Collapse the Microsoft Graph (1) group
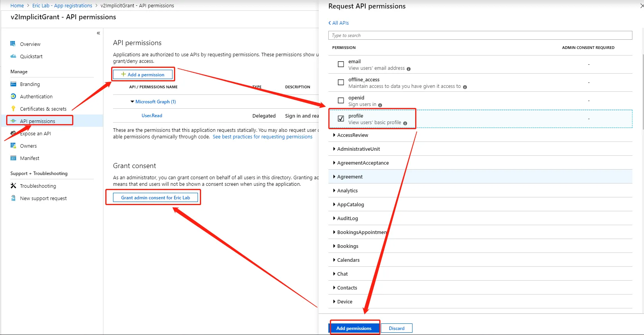Viewport: 644px width, 335px height. 132,102
